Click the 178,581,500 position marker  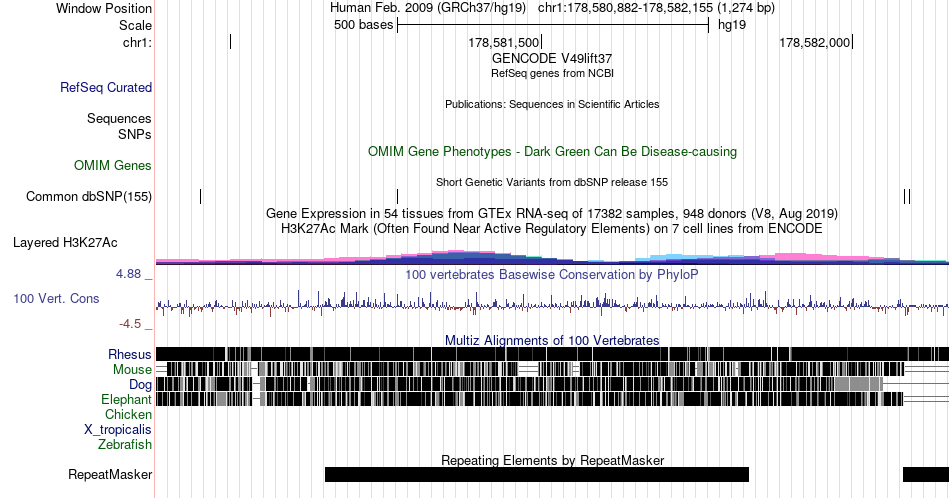[505, 42]
